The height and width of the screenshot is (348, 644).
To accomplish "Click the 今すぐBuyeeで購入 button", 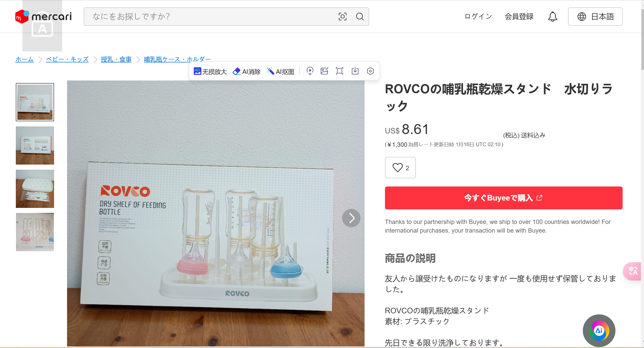I will 504,198.
